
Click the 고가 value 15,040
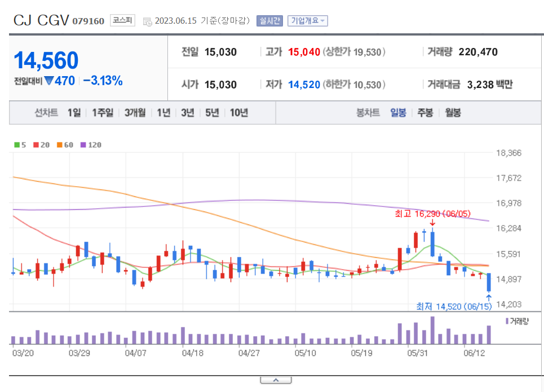pos(304,52)
